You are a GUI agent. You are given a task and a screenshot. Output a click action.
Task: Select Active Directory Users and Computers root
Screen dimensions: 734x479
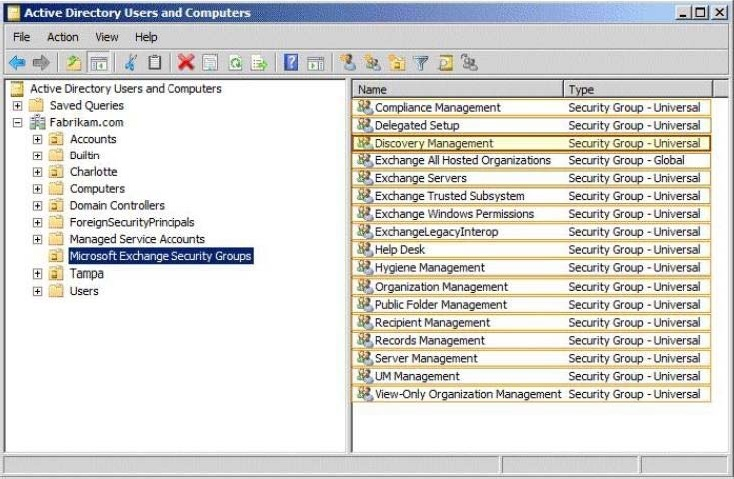[x=125, y=88]
